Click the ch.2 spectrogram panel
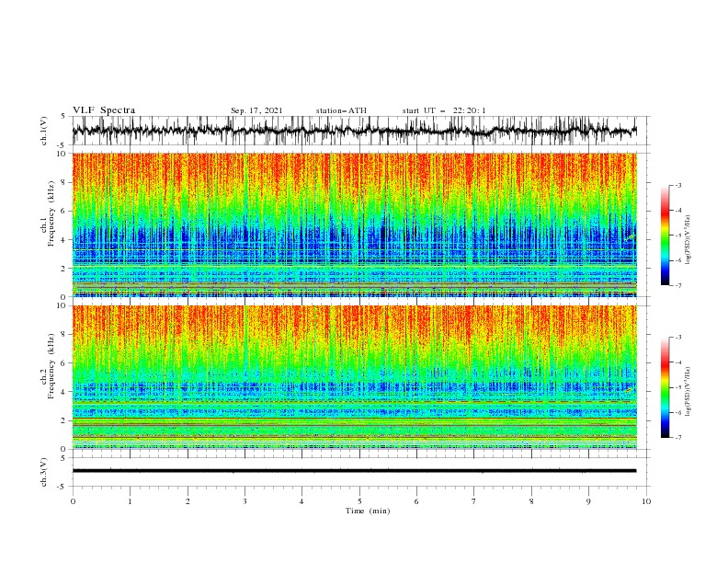728x563 pixels. point(355,377)
